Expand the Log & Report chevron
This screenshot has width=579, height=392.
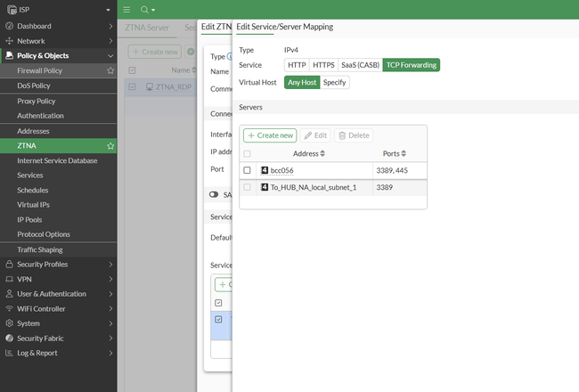point(110,353)
